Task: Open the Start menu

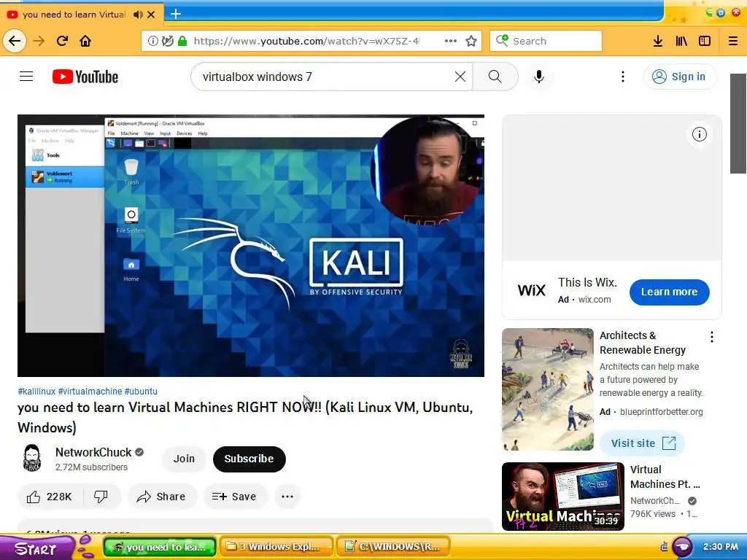Action: click(36, 548)
